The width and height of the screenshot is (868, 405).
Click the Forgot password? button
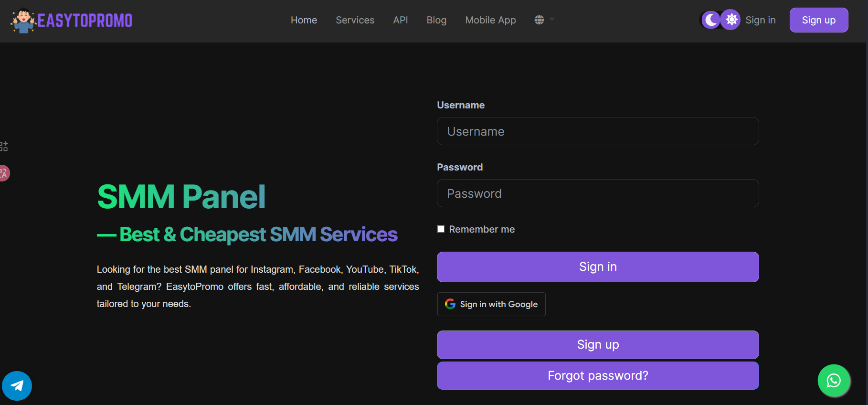click(x=598, y=376)
